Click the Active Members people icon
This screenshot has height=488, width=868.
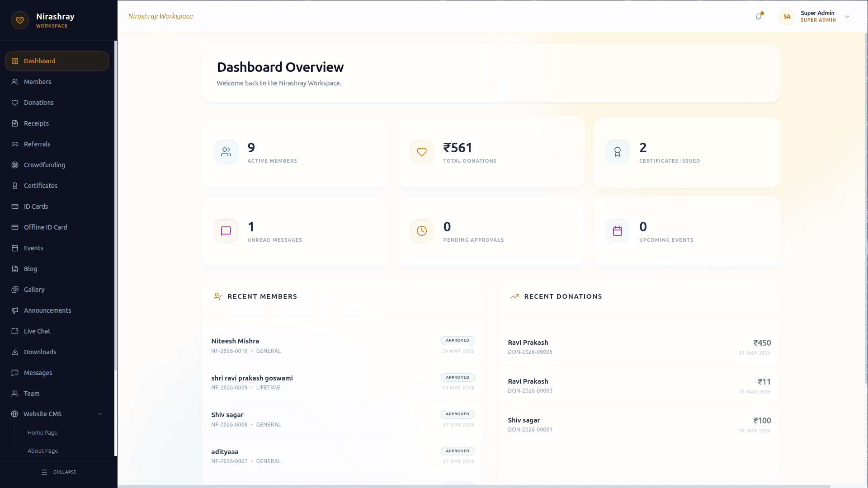226,152
